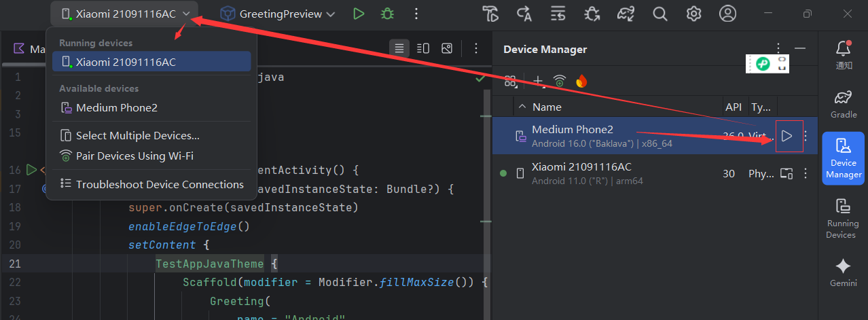
Task: Open editor tab options three-dot menu
Action: pyautogui.click(x=476, y=48)
